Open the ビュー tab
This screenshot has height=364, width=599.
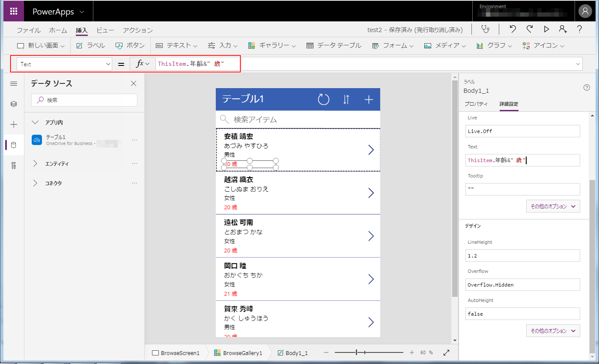coord(105,30)
